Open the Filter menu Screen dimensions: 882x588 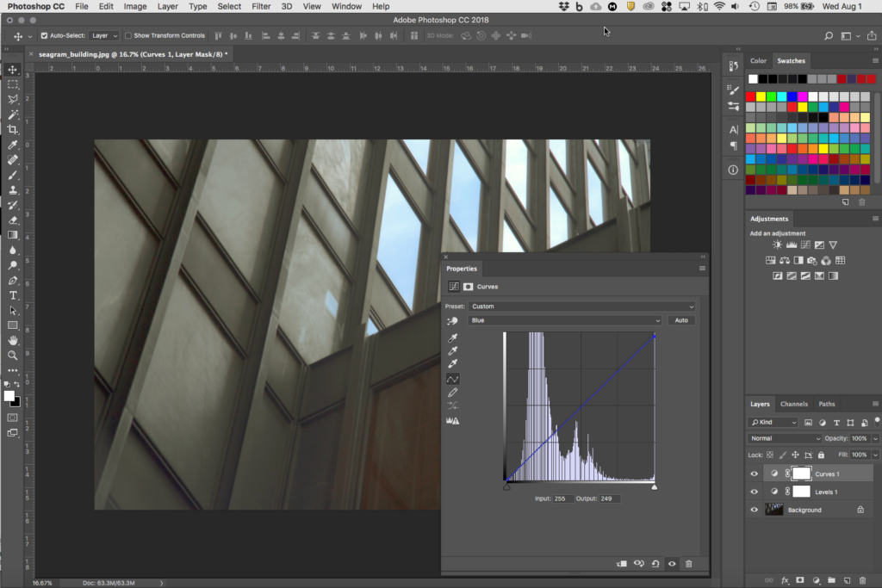pyautogui.click(x=261, y=6)
